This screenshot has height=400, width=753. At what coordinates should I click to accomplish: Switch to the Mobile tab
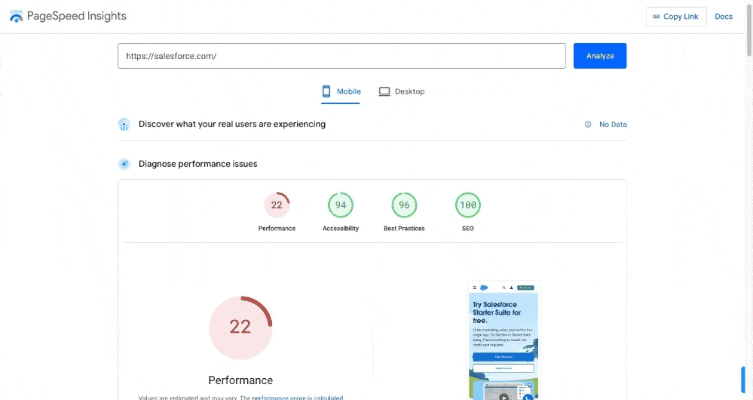point(341,91)
